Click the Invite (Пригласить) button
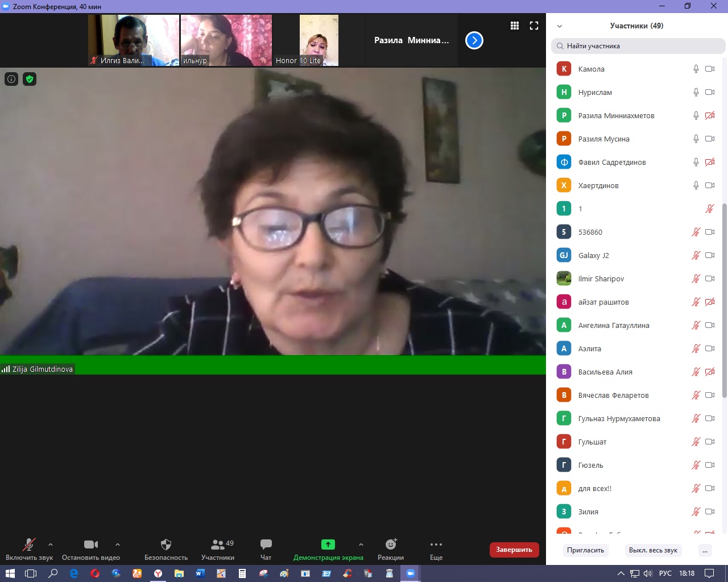This screenshot has height=582, width=728. click(585, 550)
